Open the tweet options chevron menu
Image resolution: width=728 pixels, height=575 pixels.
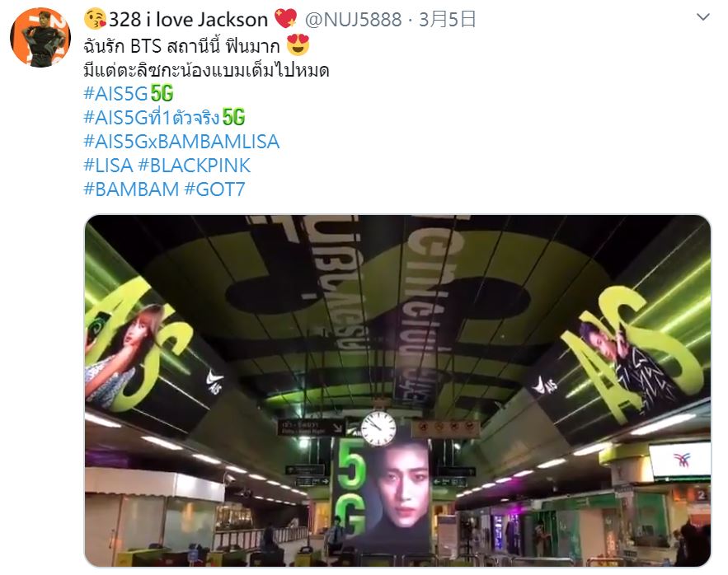point(703,17)
